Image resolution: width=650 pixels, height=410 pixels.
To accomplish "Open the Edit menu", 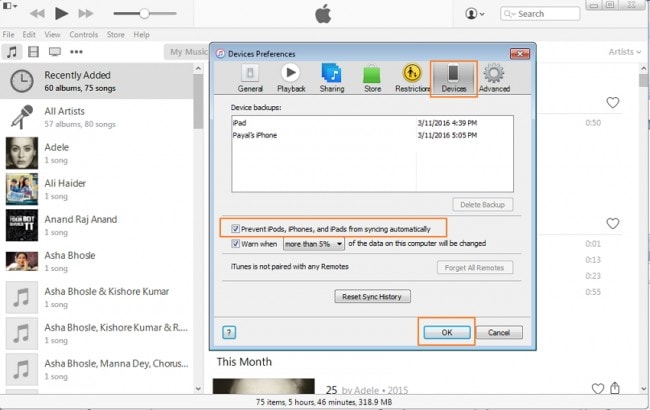I will pos(29,35).
